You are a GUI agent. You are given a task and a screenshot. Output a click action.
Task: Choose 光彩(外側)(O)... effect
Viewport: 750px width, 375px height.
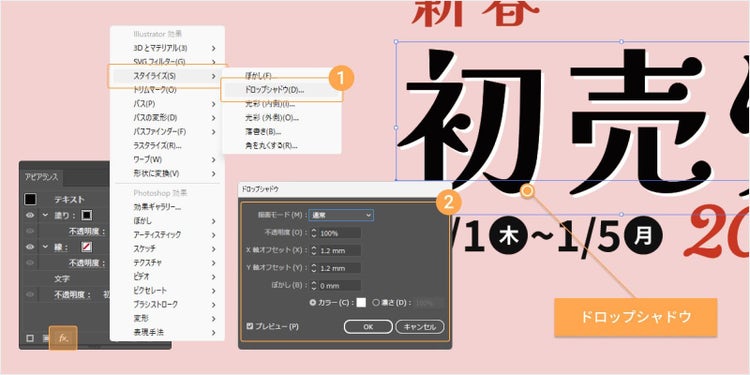click(282, 118)
